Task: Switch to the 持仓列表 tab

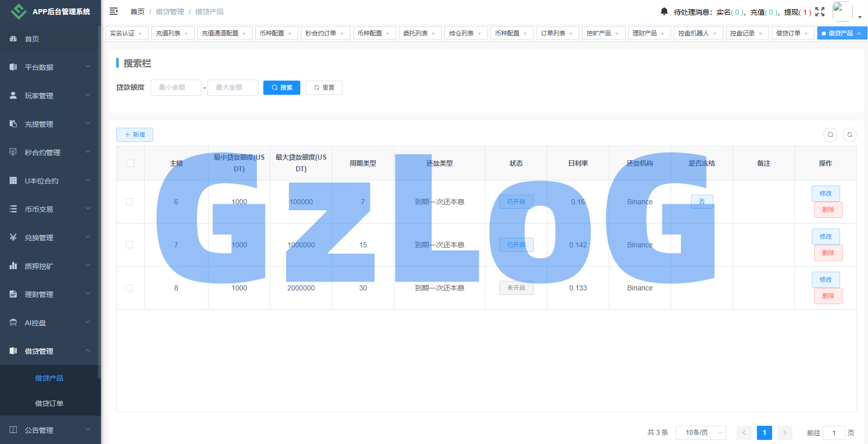Action: (x=465, y=33)
